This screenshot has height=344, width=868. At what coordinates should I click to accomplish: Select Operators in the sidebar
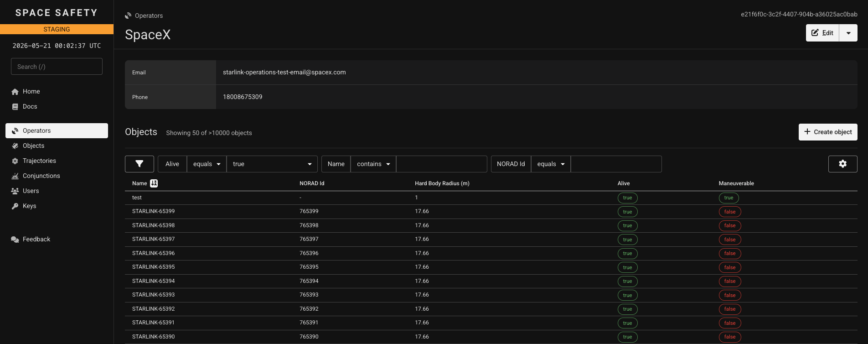(57, 130)
